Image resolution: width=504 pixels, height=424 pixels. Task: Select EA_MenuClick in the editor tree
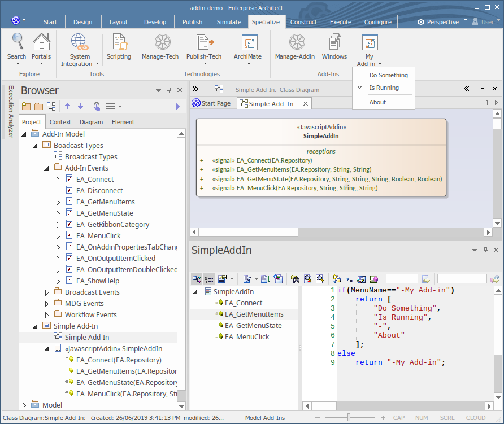tap(247, 336)
